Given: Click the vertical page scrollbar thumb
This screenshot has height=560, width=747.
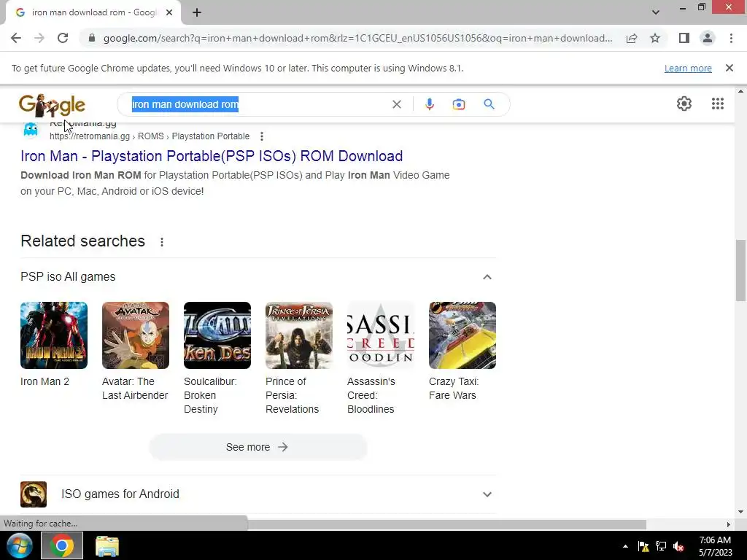Looking at the screenshot, I should [x=740, y=271].
